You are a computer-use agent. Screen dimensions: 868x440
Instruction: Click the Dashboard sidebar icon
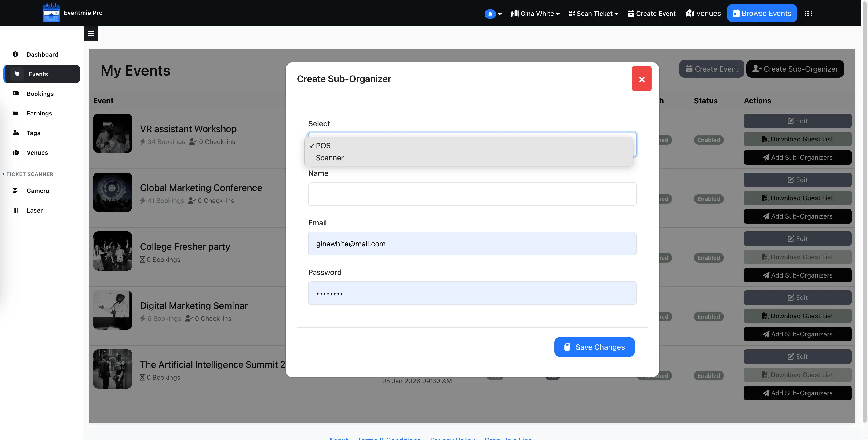point(15,54)
